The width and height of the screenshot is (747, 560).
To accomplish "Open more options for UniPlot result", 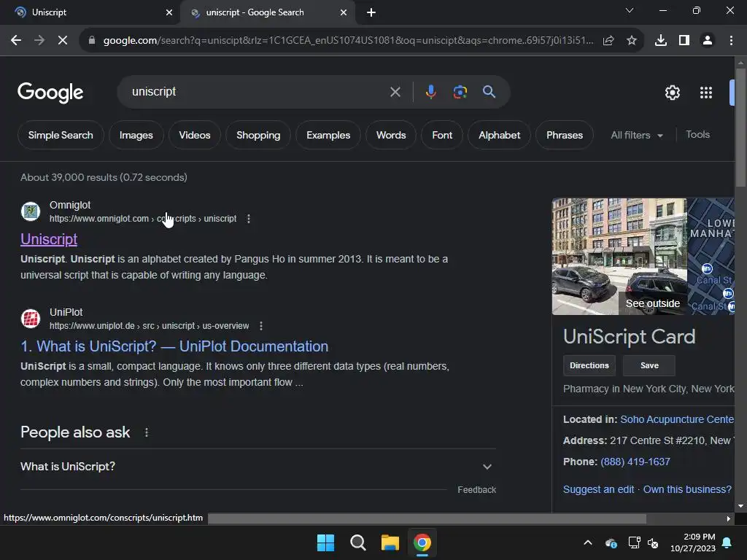I will click(260, 326).
